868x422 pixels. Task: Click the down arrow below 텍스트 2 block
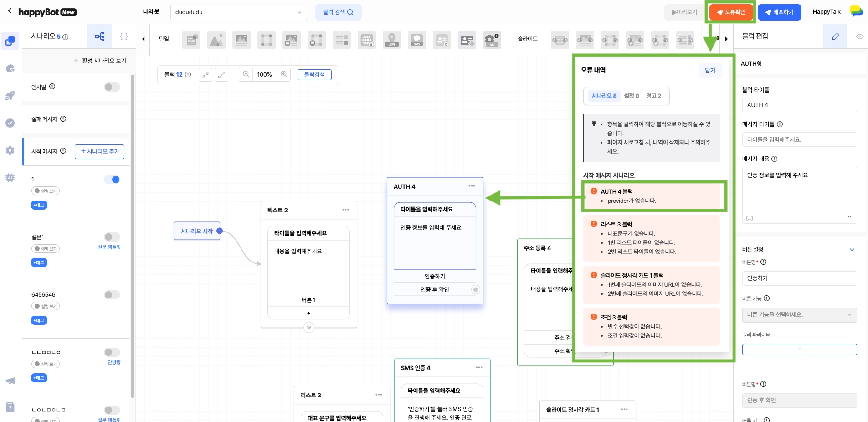[309, 327]
